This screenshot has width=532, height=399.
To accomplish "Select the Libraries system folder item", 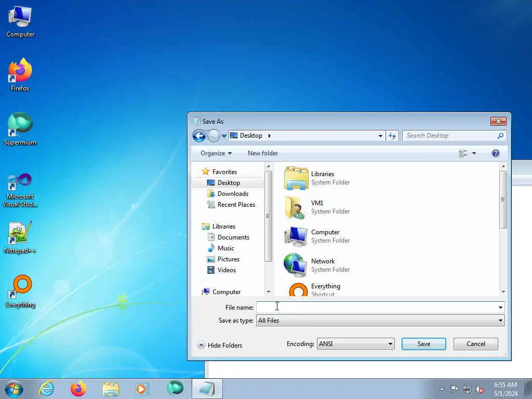I will [317, 178].
